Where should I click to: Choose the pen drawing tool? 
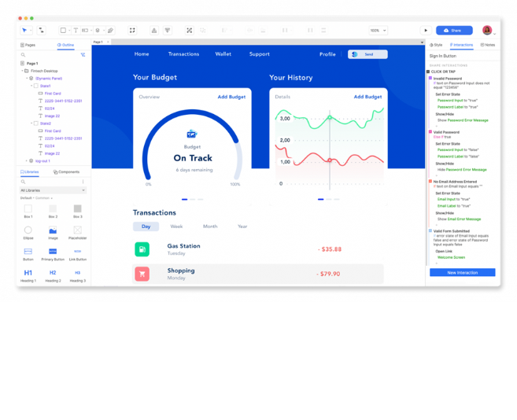point(110,31)
